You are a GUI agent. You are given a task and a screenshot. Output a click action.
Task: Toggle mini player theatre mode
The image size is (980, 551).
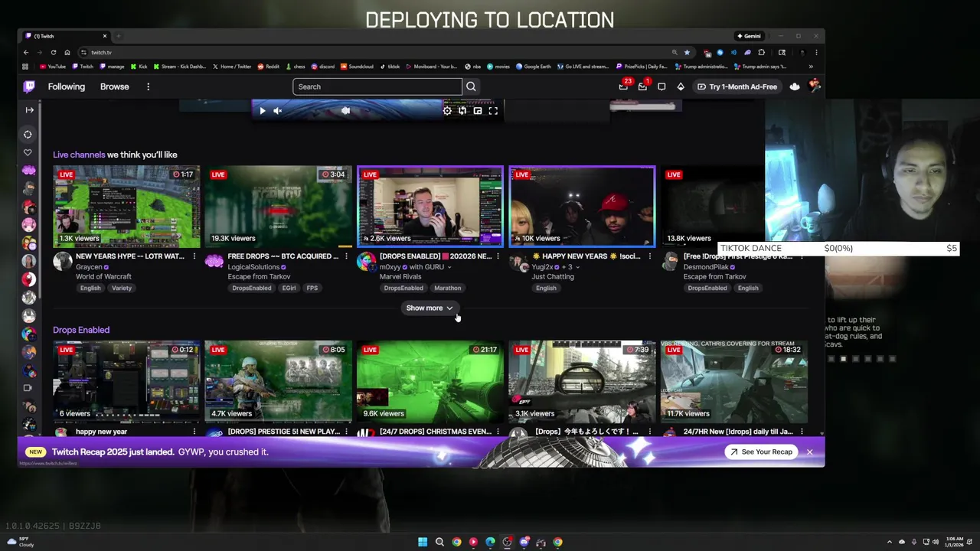[x=478, y=111]
